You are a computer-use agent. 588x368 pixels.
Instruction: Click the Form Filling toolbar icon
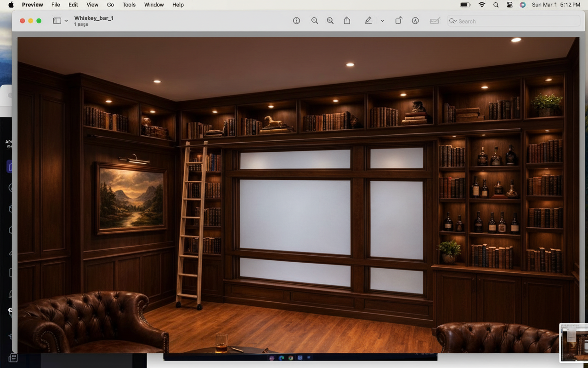pyautogui.click(x=435, y=21)
